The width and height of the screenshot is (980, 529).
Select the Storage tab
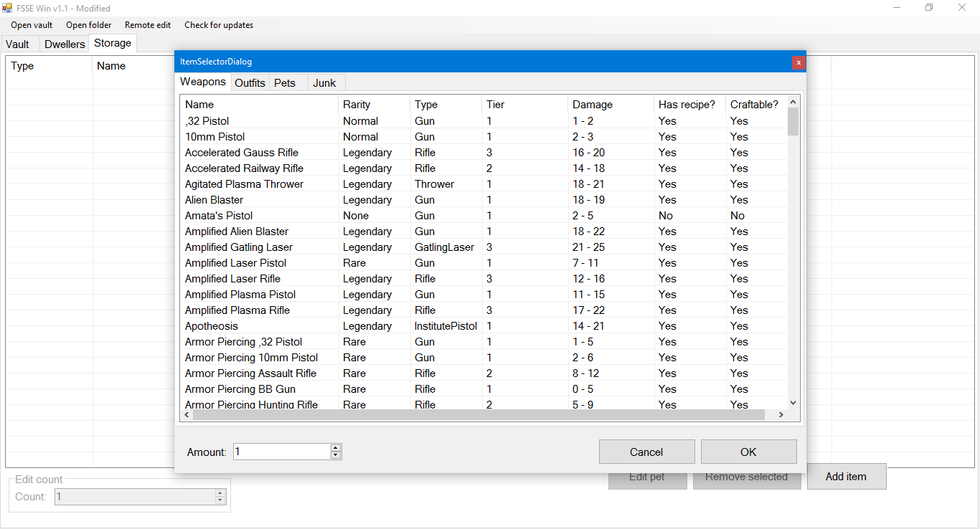coord(113,43)
